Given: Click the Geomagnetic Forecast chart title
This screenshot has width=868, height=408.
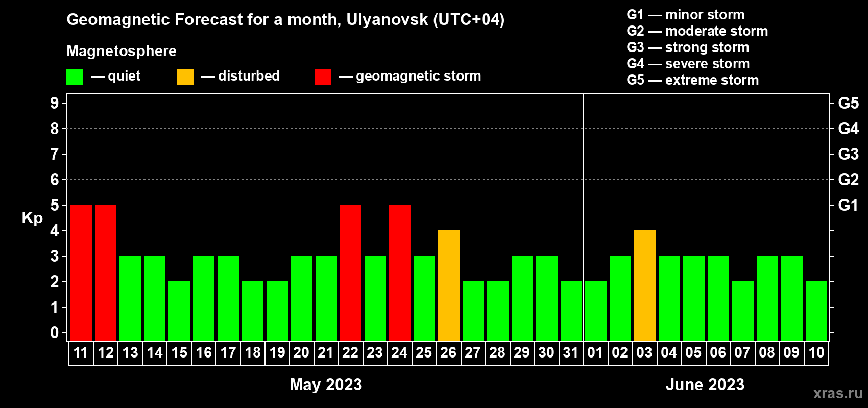Looking at the screenshot, I should [x=285, y=20].
